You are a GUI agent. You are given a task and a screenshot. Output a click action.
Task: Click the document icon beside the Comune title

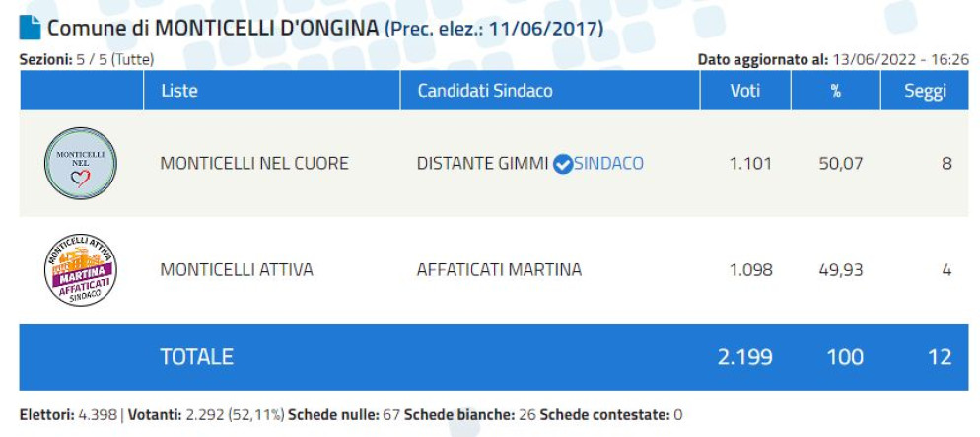click(x=31, y=28)
